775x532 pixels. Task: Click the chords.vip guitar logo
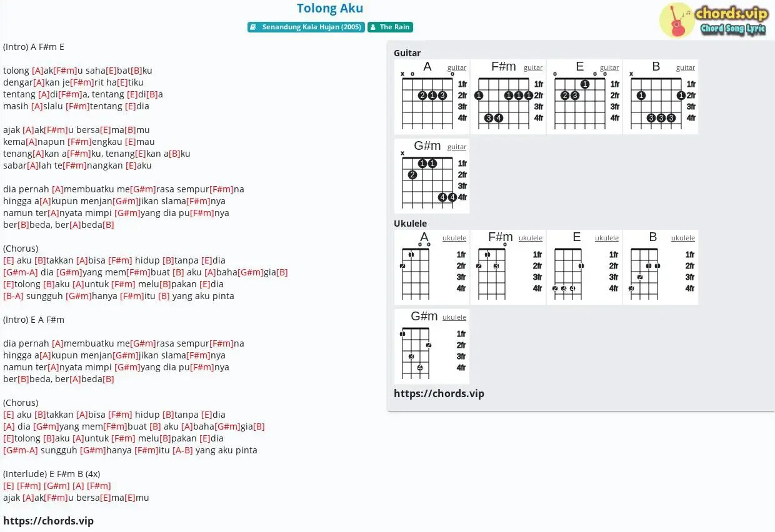tap(712, 20)
